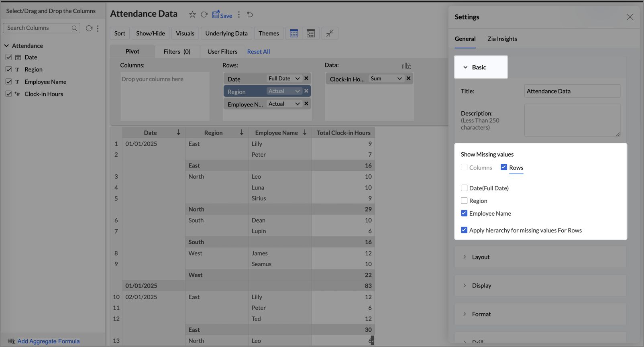Switch to the Zia Insights tab
644x347 pixels.
point(502,39)
